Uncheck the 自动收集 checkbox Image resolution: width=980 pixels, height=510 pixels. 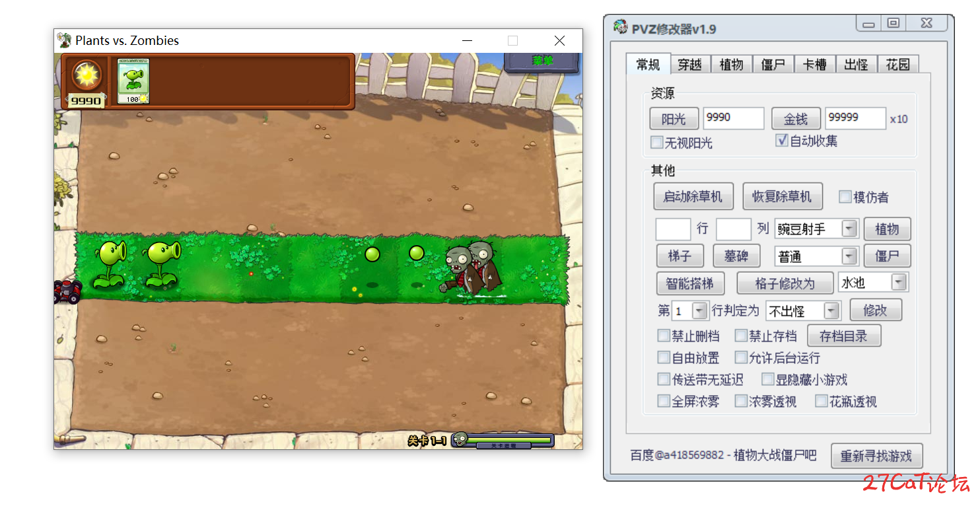782,140
